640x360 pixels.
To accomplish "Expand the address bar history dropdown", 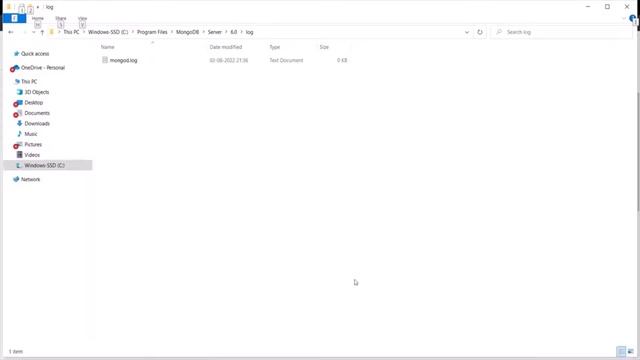I will coord(467,32).
